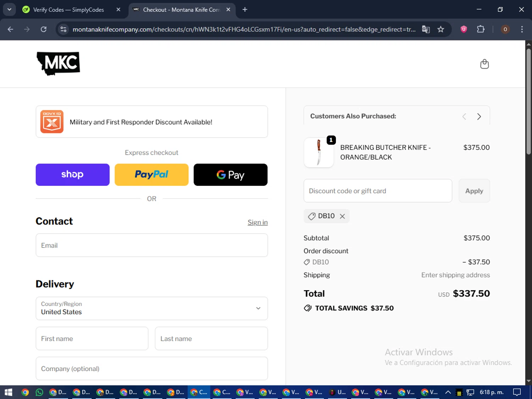The image size is (532, 399).
Task: Click the order discount amount – $37.50
Action: 476,262
